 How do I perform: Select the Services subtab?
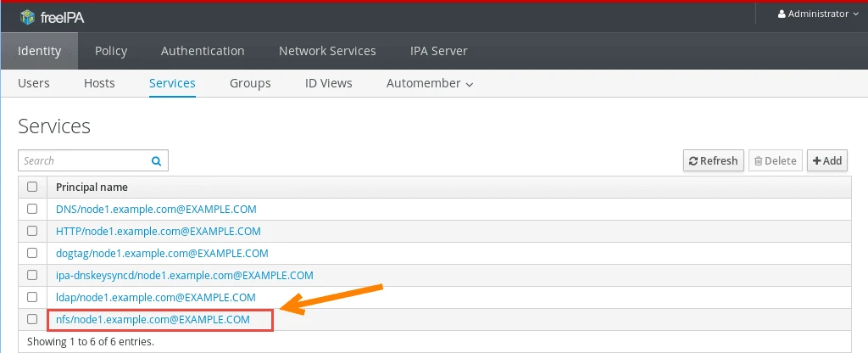pyautogui.click(x=172, y=83)
